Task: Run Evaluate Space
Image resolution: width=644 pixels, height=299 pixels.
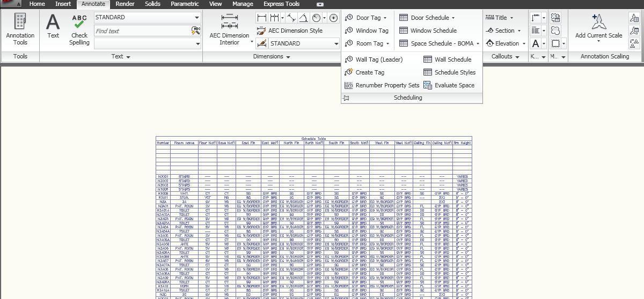Action: pyautogui.click(x=449, y=85)
